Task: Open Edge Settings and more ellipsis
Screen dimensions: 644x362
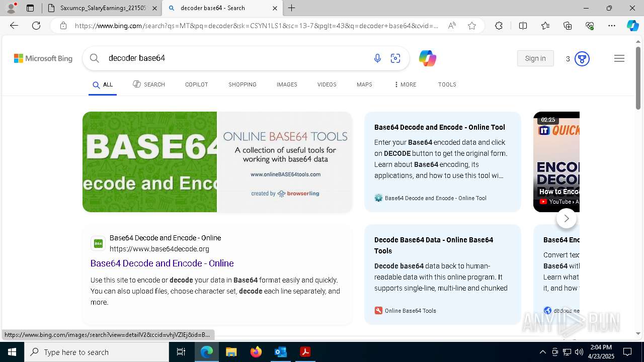Action: point(612,26)
